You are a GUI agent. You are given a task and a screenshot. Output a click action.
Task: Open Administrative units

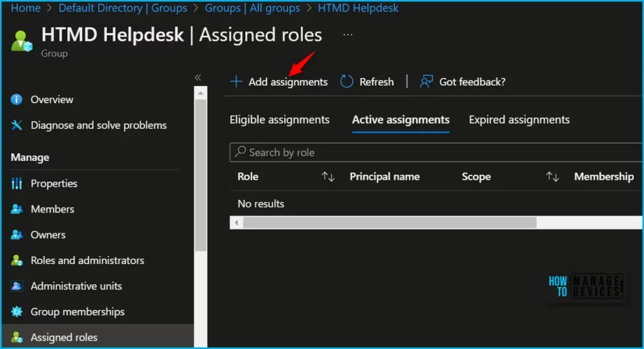pyautogui.click(x=76, y=286)
